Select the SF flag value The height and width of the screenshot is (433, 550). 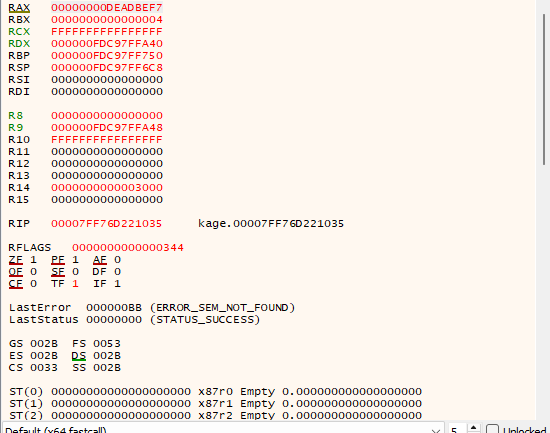click(x=75, y=272)
